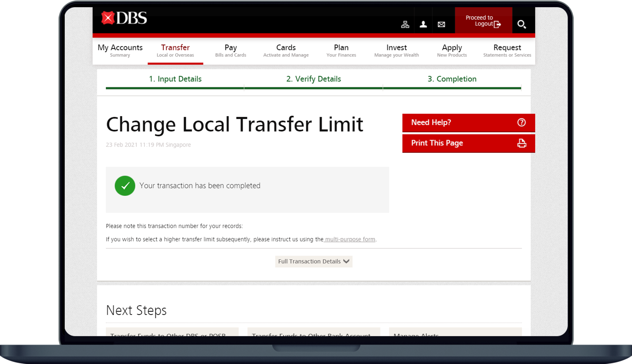
Task: Select the 1. Input Details step
Action: tap(175, 79)
